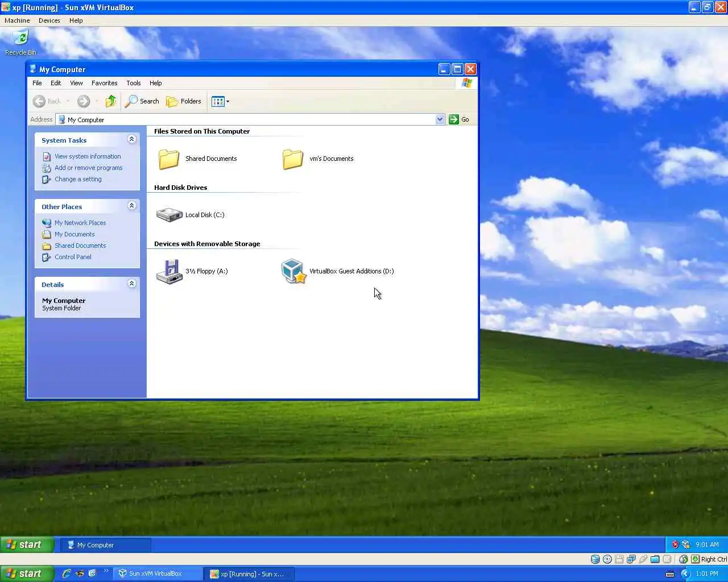This screenshot has height=582, width=728.
Task: Open the Forward history dropdown arrow
Action: pyautogui.click(x=97, y=101)
